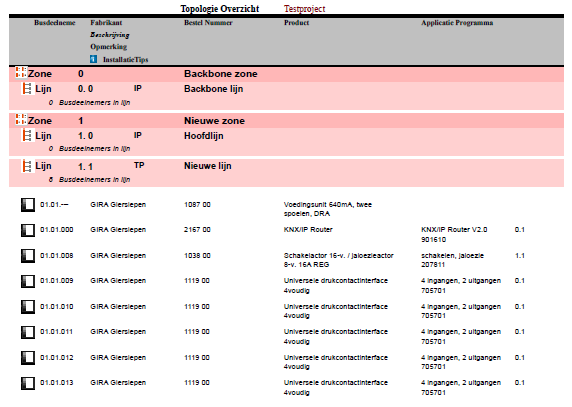Image resolution: width=572 pixels, height=407 pixels.
Task: Select the Lijn 1.0 Hoofdlijn icon
Action: pos(27,136)
